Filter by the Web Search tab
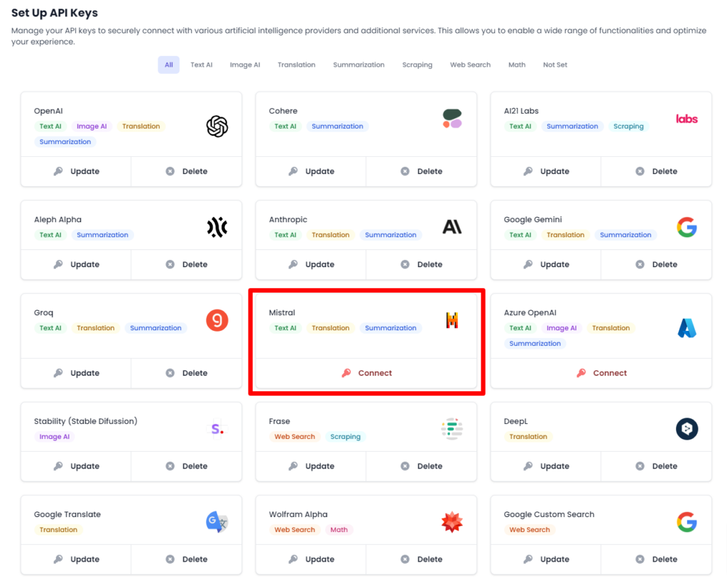The width and height of the screenshot is (727, 588). [x=470, y=65]
